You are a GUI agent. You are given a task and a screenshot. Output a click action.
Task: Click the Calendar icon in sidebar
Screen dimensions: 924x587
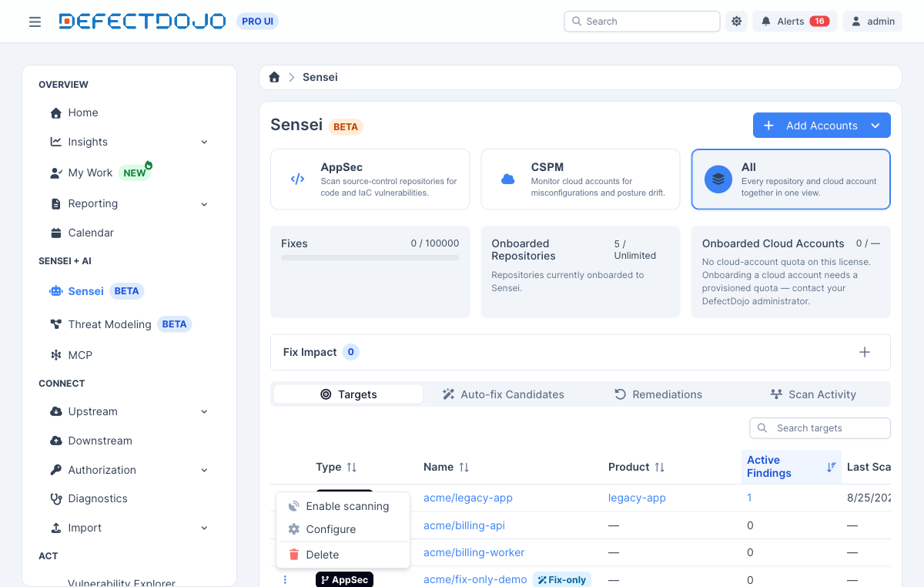tap(55, 233)
